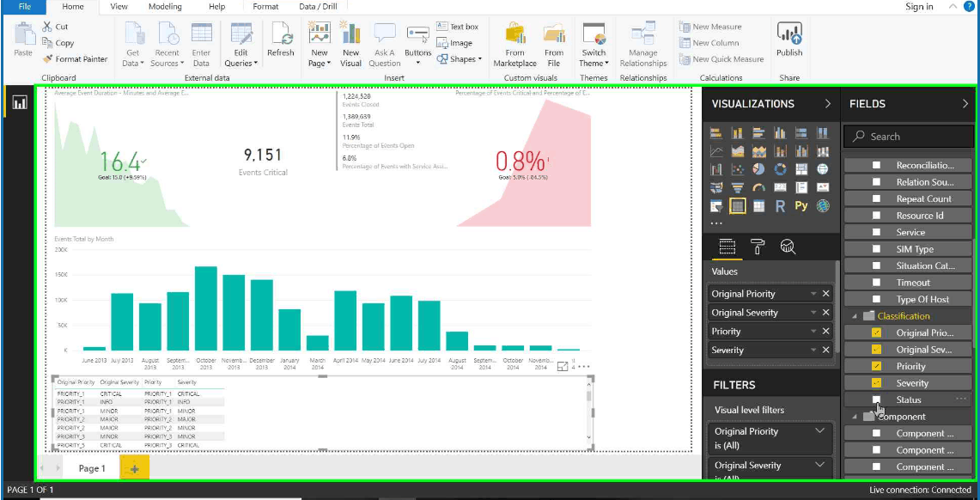The height and width of the screenshot is (500, 980).
Task: Check the Status field checkbox
Action: [x=876, y=399]
